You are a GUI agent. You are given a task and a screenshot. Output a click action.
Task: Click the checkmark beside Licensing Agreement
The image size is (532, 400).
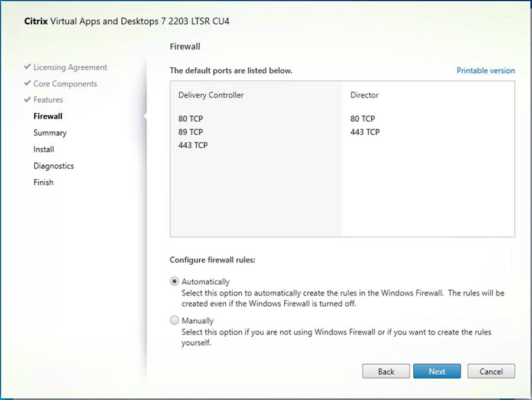coord(27,67)
